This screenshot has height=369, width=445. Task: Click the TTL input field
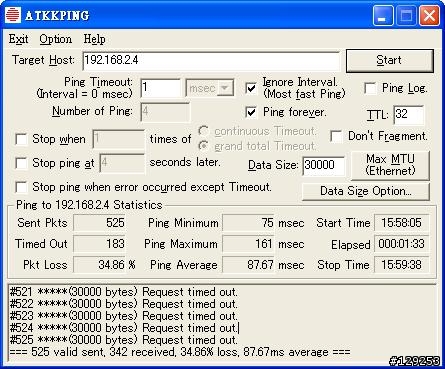(x=409, y=115)
